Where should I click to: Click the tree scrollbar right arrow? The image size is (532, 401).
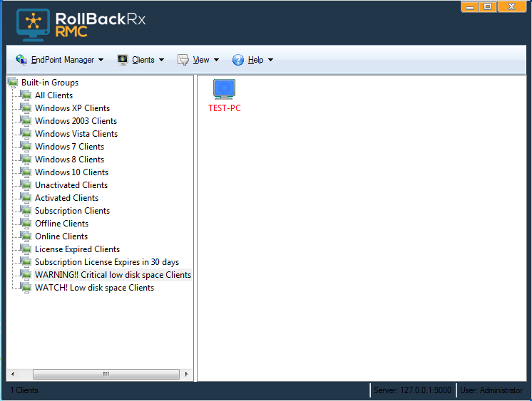pyautogui.click(x=186, y=374)
